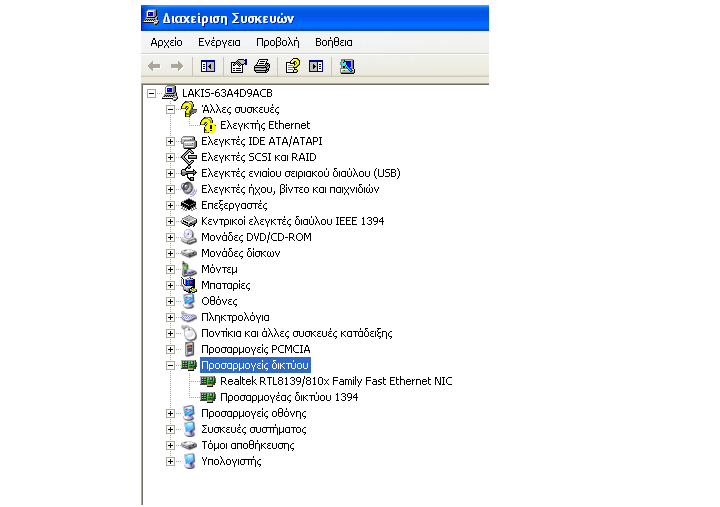This screenshot has height=507, width=720.
Task: Select the Τόμοι αποθήκευσης label
Action: tap(248, 445)
